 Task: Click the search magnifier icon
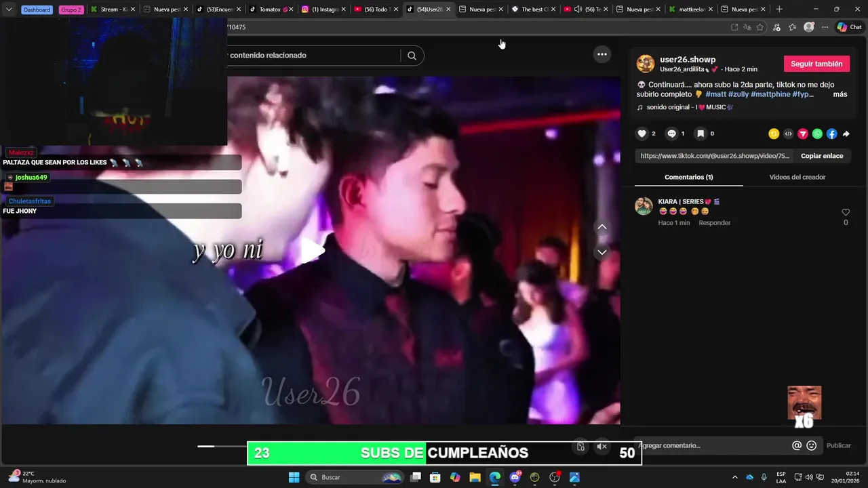click(x=412, y=56)
